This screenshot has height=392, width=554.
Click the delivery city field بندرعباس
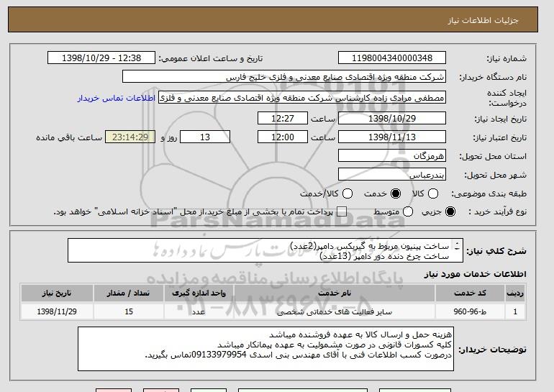click(x=392, y=175)
